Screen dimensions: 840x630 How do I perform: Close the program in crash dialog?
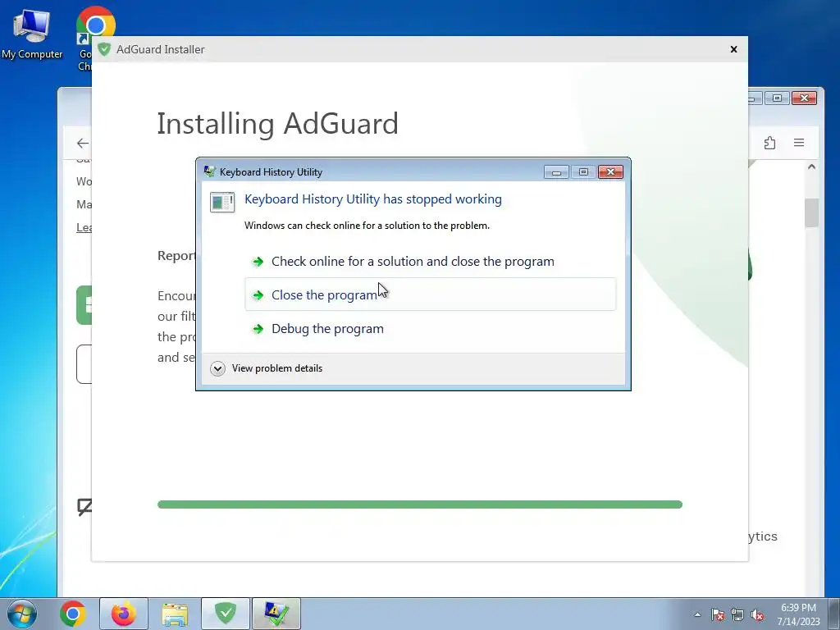(x=430, y=294)
